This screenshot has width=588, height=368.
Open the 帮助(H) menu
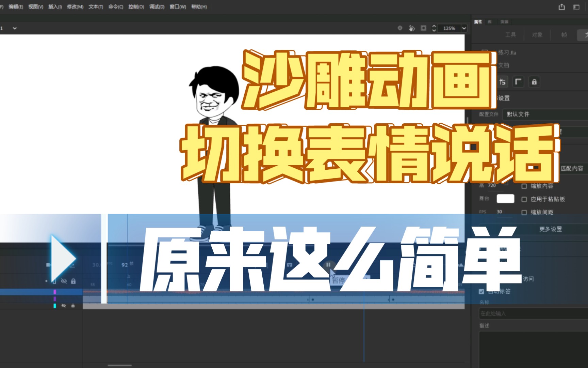coord(199,7)
